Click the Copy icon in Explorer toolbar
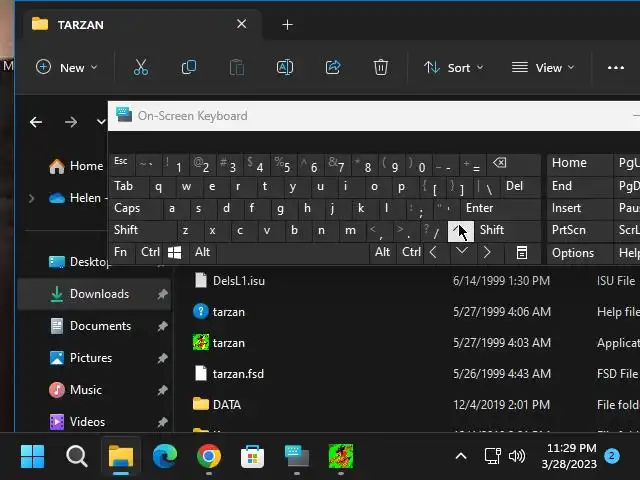The height and width of the screenshot is (480, 640). 189,67
